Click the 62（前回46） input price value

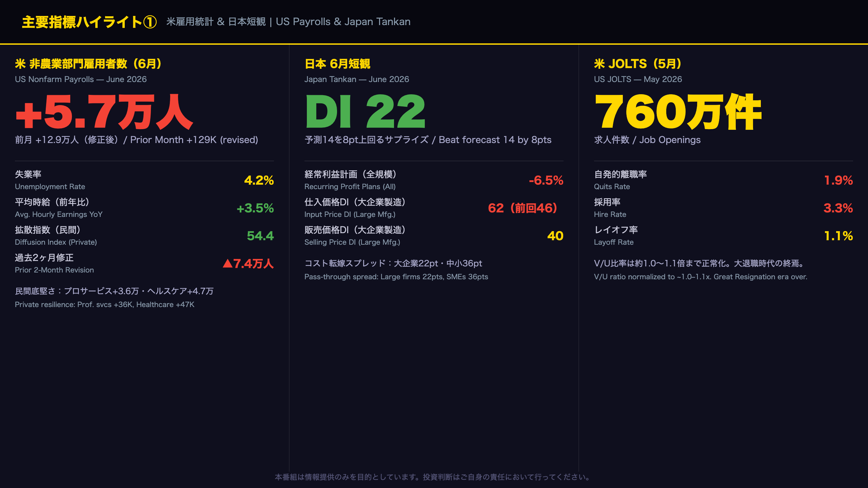coord(522,208)
